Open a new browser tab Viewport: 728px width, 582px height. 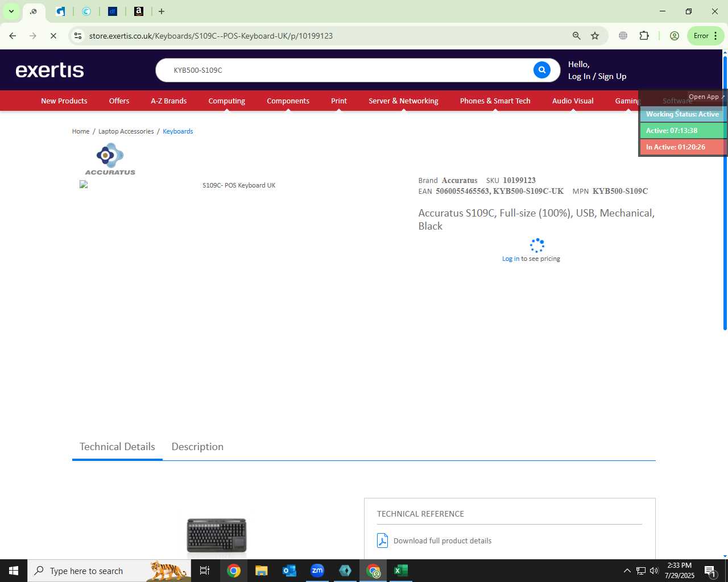162,11
